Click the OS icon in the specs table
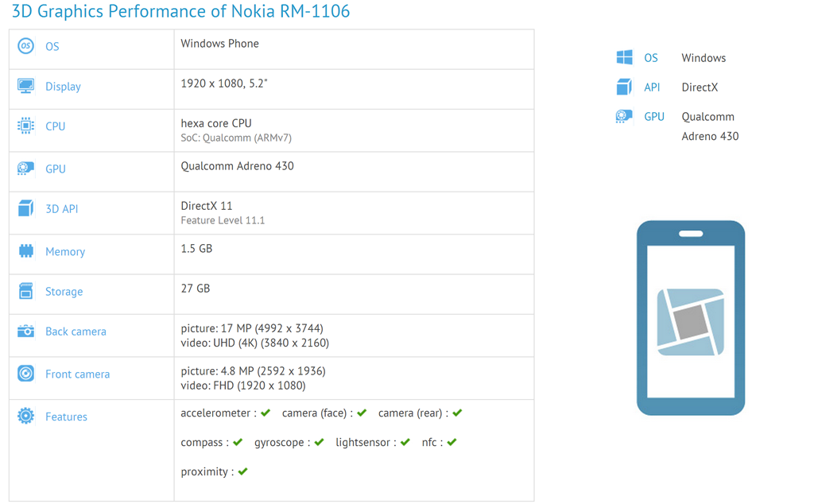The image size is (814, 504). (25, 46)
